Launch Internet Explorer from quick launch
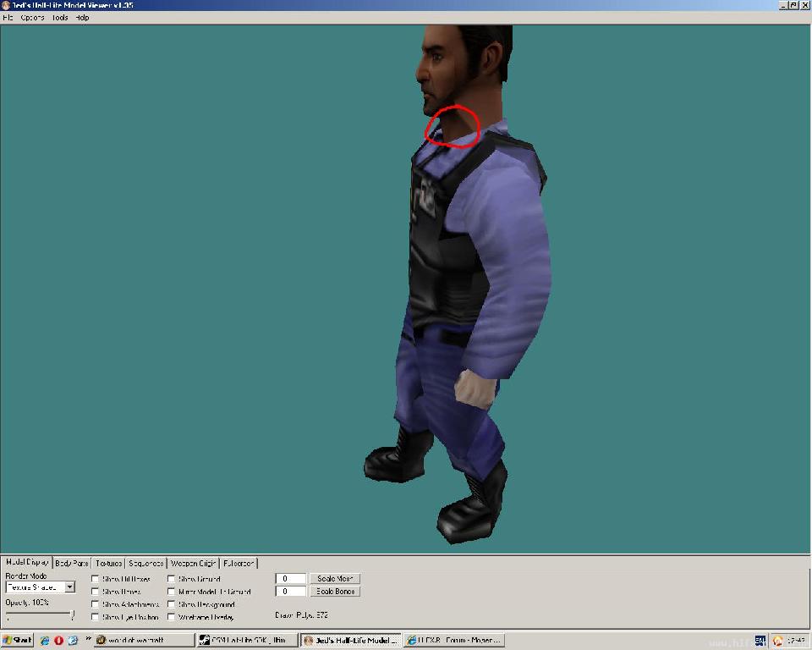 pos(45,641)
